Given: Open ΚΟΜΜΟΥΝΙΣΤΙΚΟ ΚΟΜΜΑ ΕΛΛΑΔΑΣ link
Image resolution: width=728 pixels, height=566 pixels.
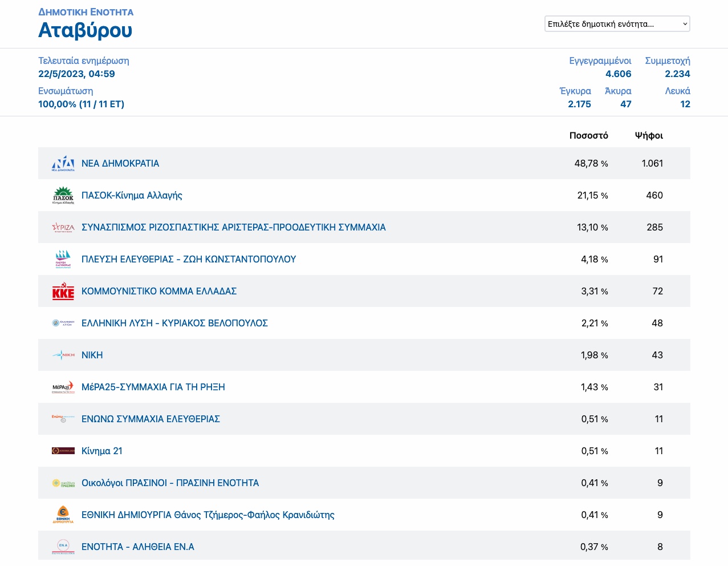Looking at the screenshot, I should 159,291.
